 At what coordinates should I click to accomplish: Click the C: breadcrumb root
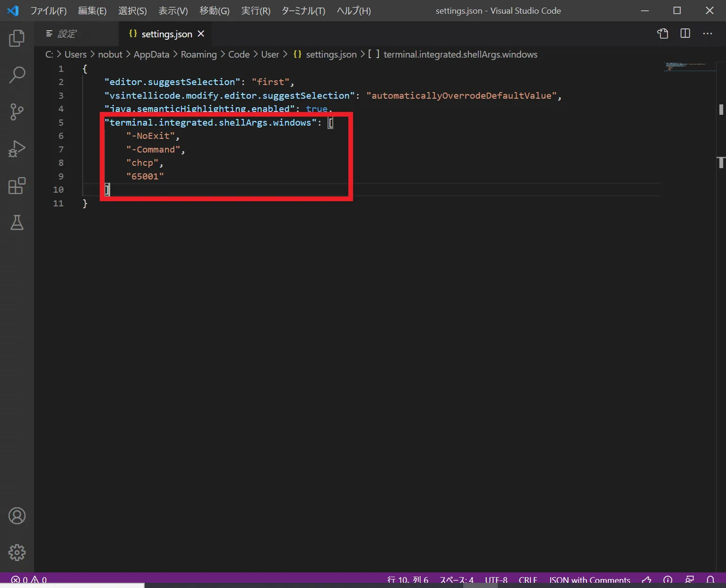[49, 54]
